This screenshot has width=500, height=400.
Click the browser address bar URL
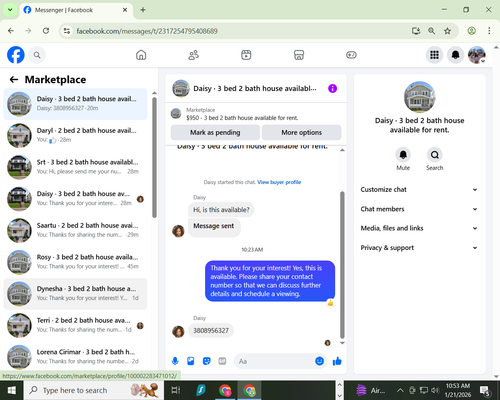(147, 31)
